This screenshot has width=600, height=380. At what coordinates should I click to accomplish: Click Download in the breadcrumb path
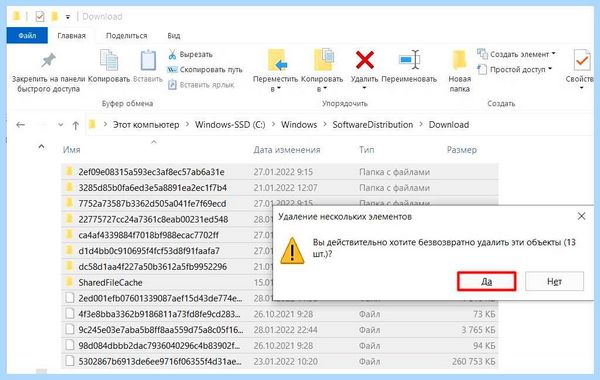tap(448, 125)
